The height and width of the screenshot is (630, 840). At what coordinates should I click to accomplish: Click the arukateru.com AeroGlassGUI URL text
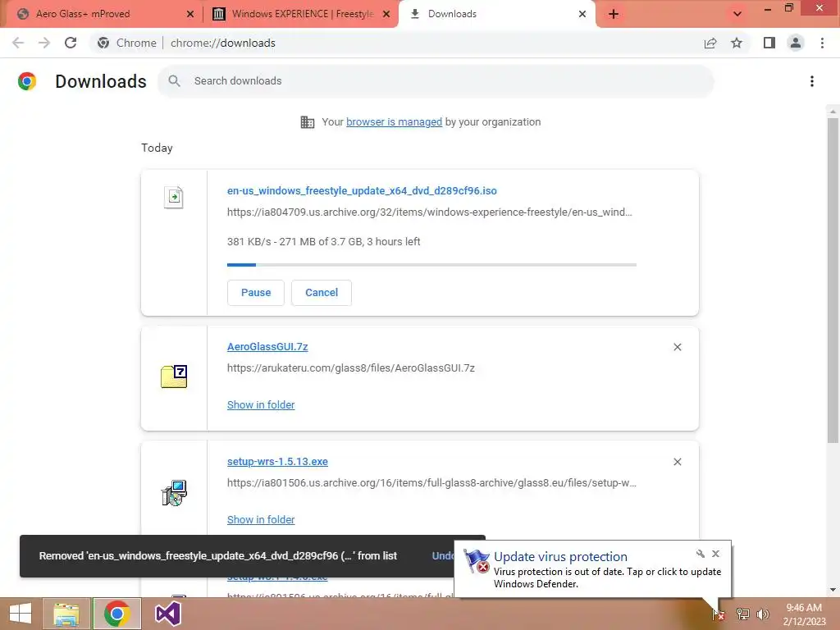[x=351, y=368]
